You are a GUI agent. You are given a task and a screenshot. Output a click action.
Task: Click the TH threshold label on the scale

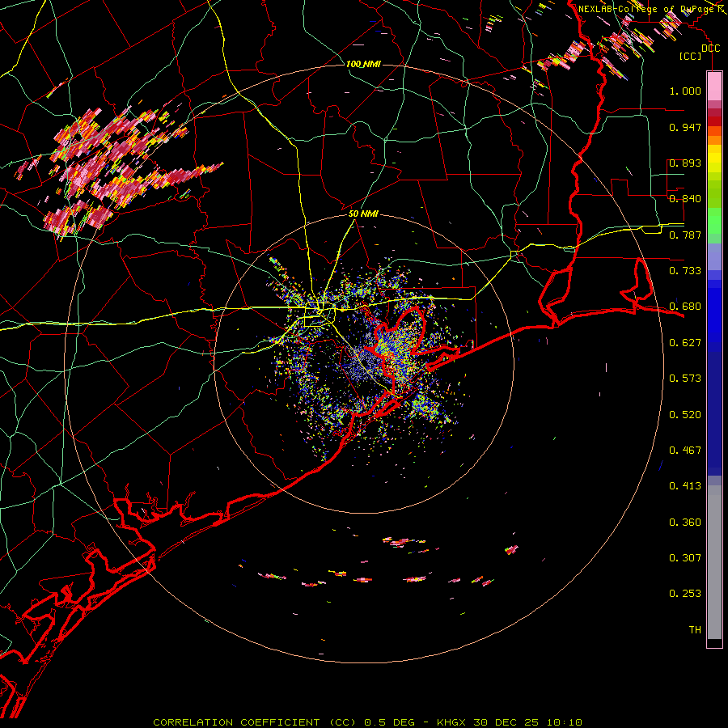pyautogui.click(x=695, y=630)
